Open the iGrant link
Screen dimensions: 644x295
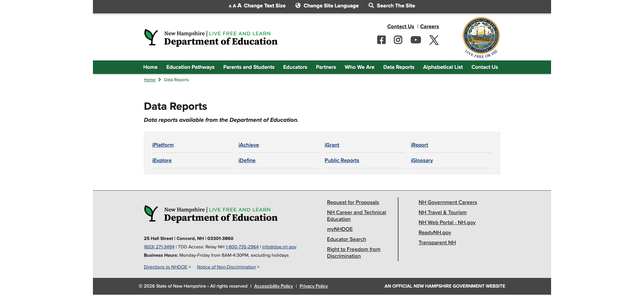332,145
